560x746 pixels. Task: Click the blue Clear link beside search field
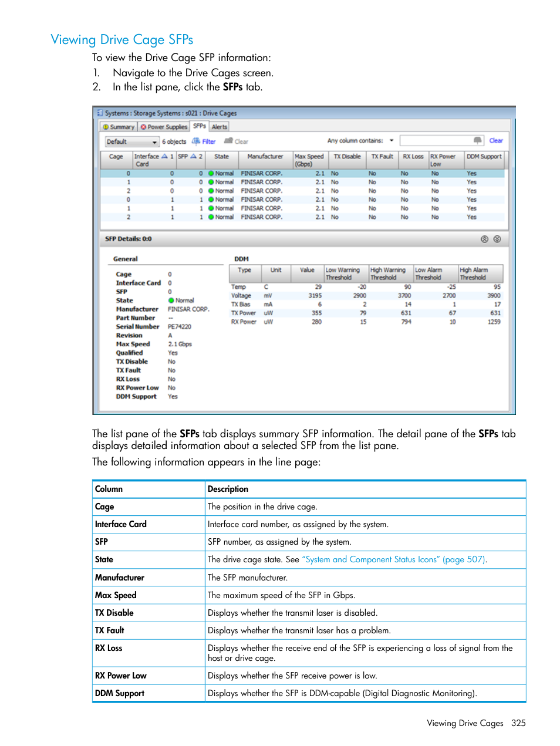point(496,141)
